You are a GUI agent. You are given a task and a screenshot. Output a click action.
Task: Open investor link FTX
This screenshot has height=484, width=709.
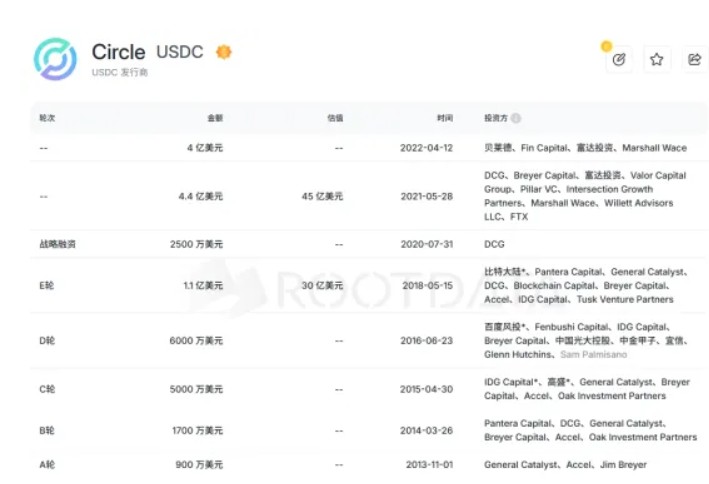point(519,217)
